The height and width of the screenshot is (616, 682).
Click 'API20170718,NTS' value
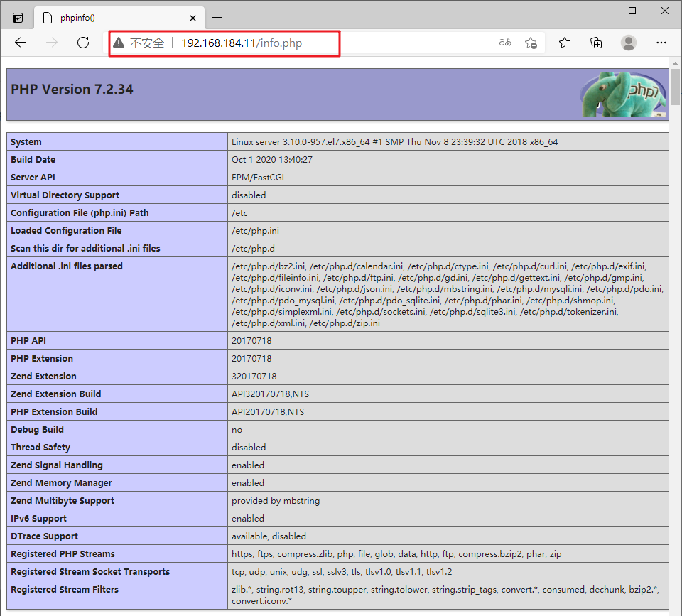(x=268, y=411)
